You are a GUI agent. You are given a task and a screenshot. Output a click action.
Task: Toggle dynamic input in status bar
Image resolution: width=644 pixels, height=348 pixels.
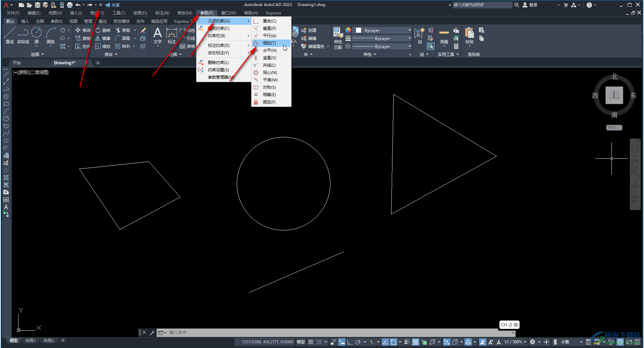click(341, 342)
